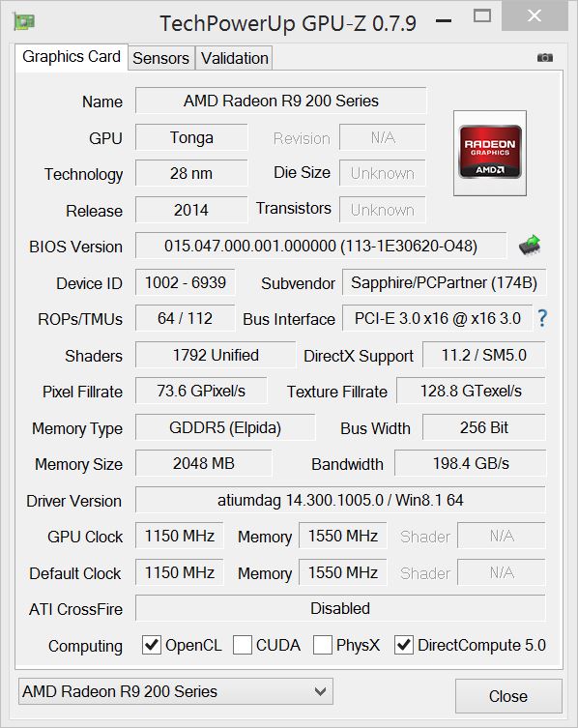The height and width of the screenshot is (728, 578).
Task: Click GPU Clock row Shader N/A field
Action: 502,536
